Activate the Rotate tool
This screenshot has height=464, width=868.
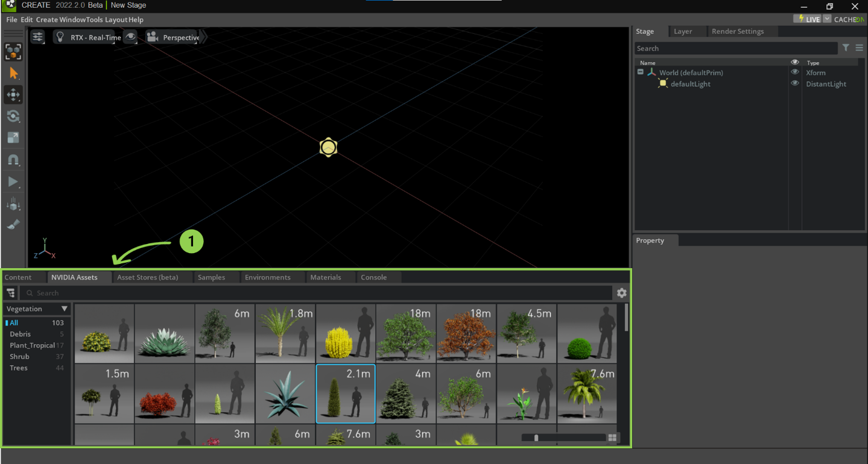[x=13, y=116]
